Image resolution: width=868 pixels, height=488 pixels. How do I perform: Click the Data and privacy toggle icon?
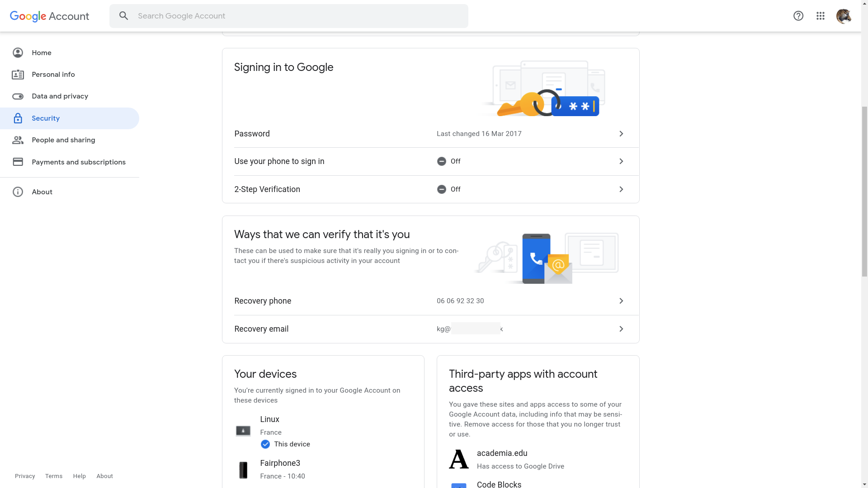18,96
